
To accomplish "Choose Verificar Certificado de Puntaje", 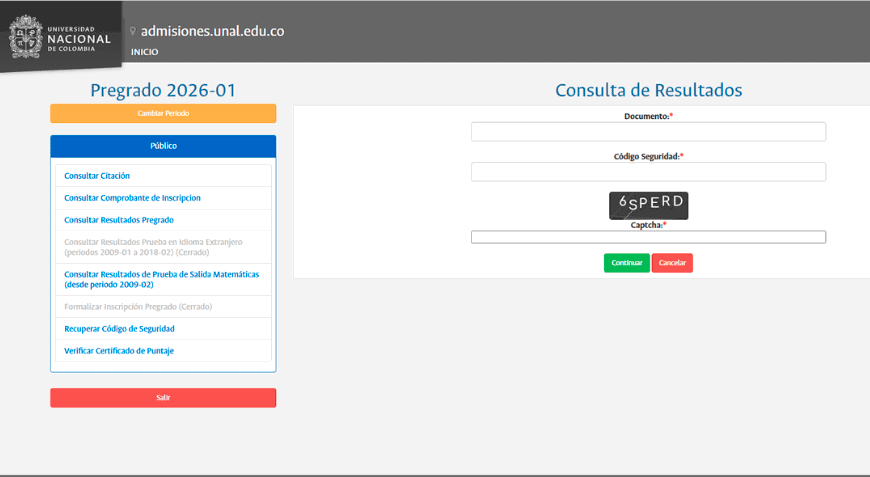I will pyautogui.click(x=119, y=351).
